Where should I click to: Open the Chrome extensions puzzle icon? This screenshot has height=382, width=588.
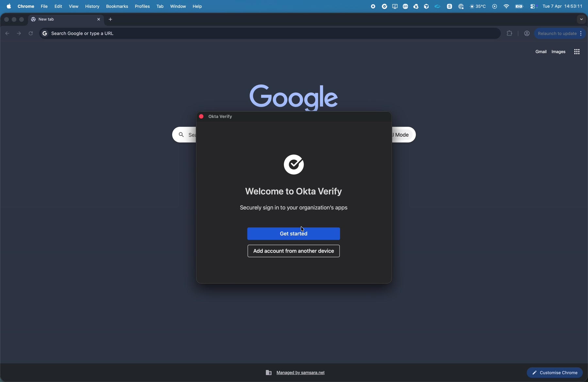pos(509,33)
